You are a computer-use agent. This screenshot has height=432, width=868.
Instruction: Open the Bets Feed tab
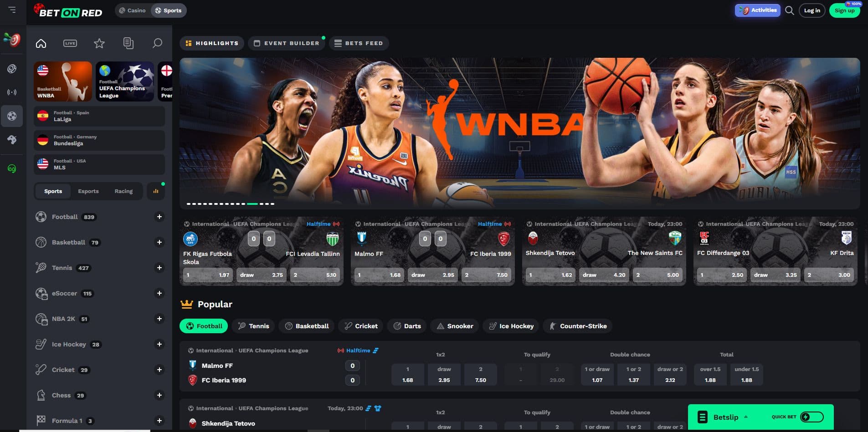(359, 43)
